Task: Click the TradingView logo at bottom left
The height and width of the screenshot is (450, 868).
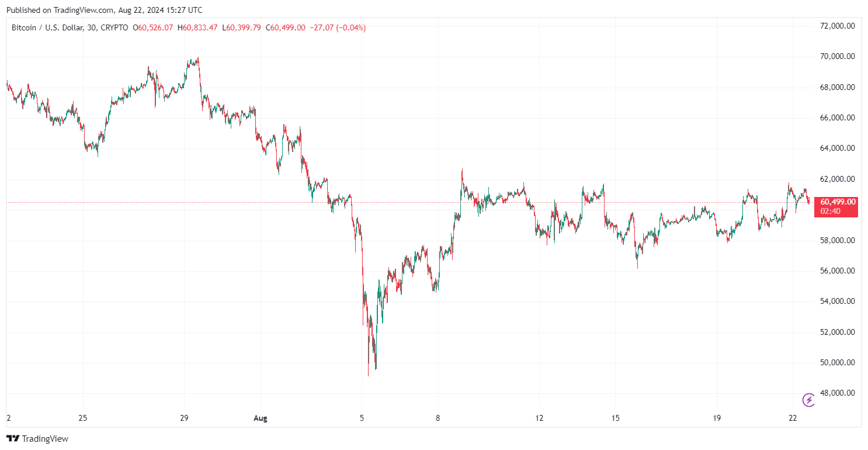Action: tap(37, 438)
